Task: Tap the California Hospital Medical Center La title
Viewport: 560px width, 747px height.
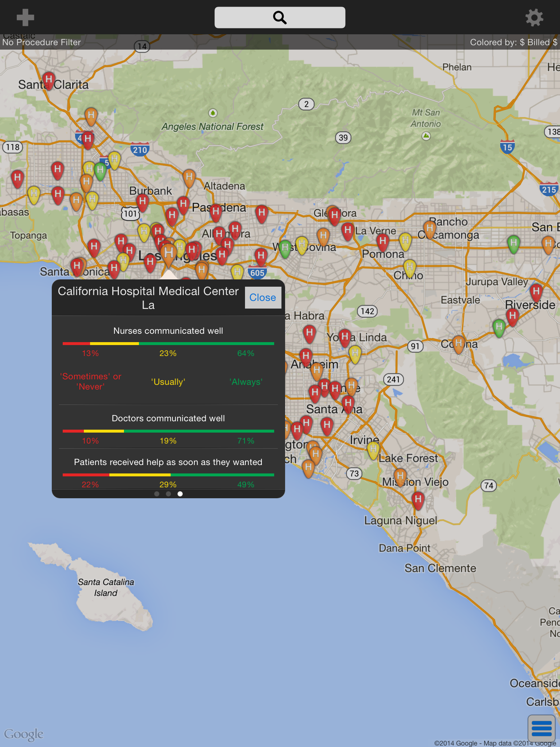Action: (148, 298)
